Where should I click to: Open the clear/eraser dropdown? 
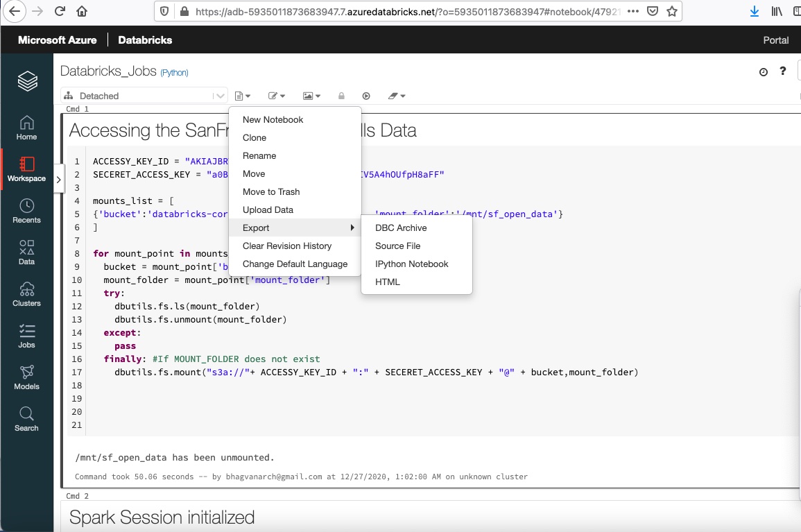(x=397, y=96)
